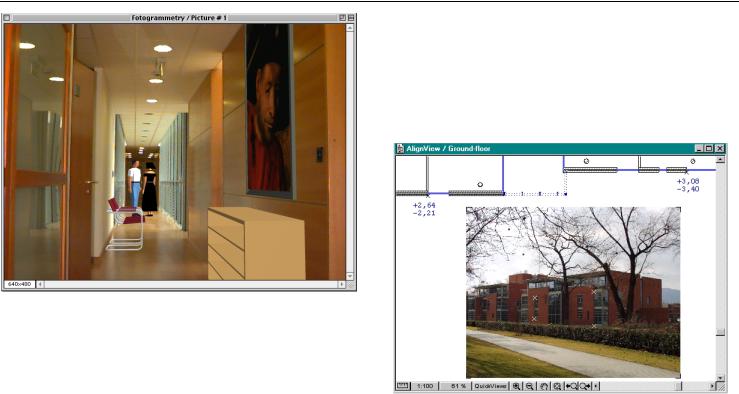This screenshot has height=394, width=739.
Task: Click the building photo in AlignView
Action: point(573,292)
